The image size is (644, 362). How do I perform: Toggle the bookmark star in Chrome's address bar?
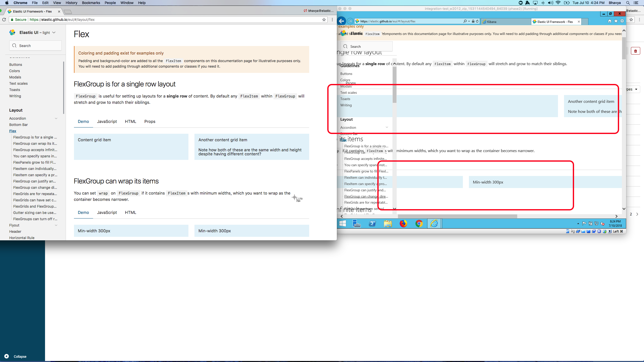(x=324, y=20)
